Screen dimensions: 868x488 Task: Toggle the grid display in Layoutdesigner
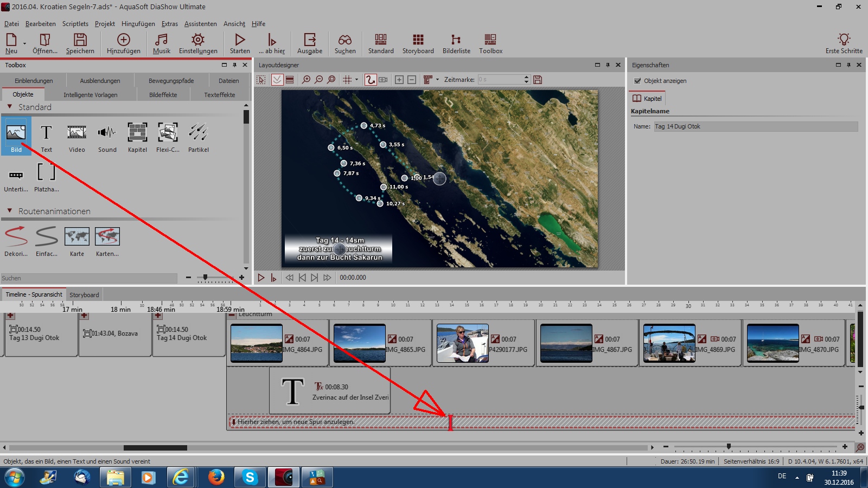347,80
